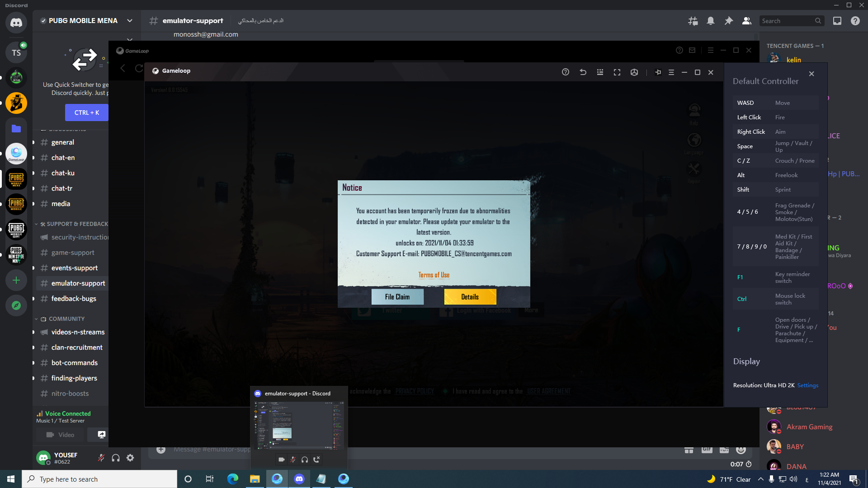Open the Discord inbox icon
Viewport: 868px width, 488px height.
837,21
